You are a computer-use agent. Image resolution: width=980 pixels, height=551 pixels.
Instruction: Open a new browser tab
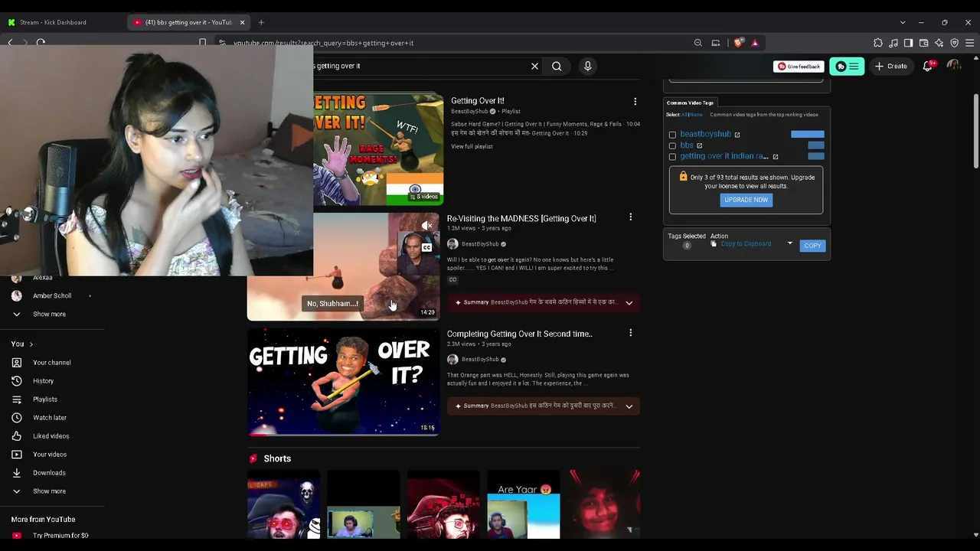tap(261, 22)
